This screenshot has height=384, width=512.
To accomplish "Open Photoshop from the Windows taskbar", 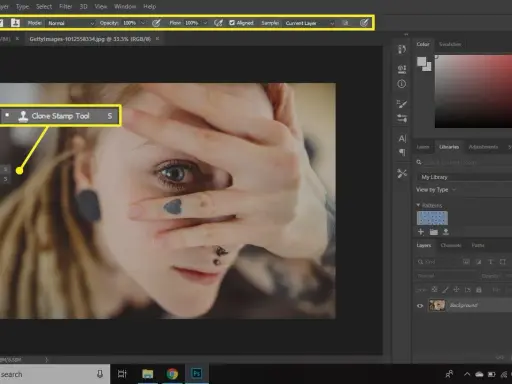I will tap(196, 374).
